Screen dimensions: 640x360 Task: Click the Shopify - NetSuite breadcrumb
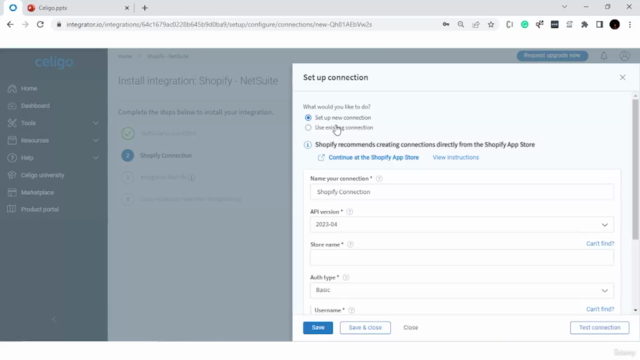tap(168, 56)
